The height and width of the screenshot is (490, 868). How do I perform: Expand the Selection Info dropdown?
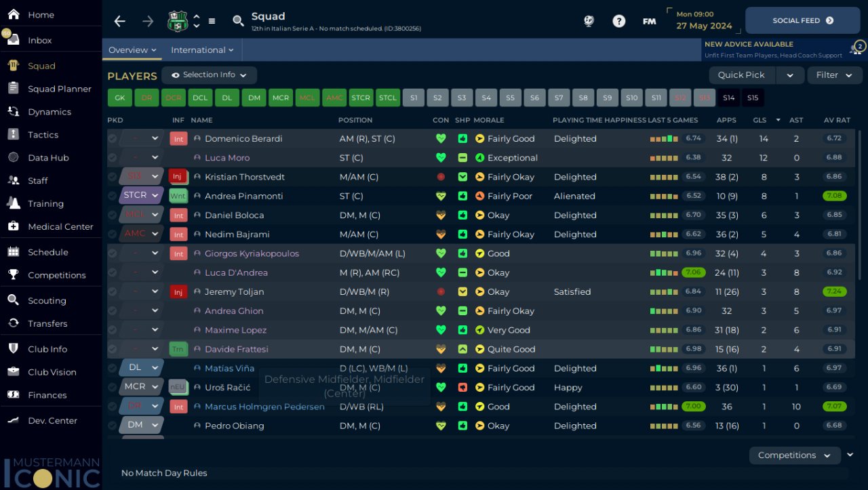(209, 75)
